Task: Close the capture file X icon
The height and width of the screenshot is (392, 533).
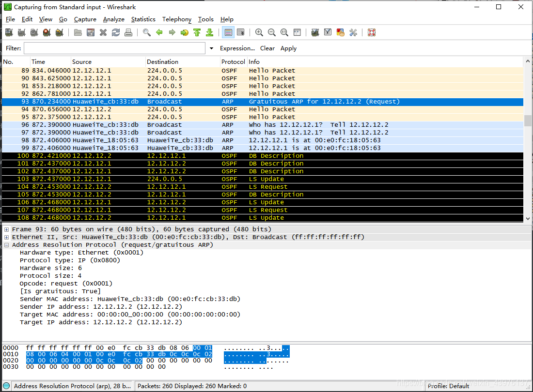Action: click(x=103, y=32)
